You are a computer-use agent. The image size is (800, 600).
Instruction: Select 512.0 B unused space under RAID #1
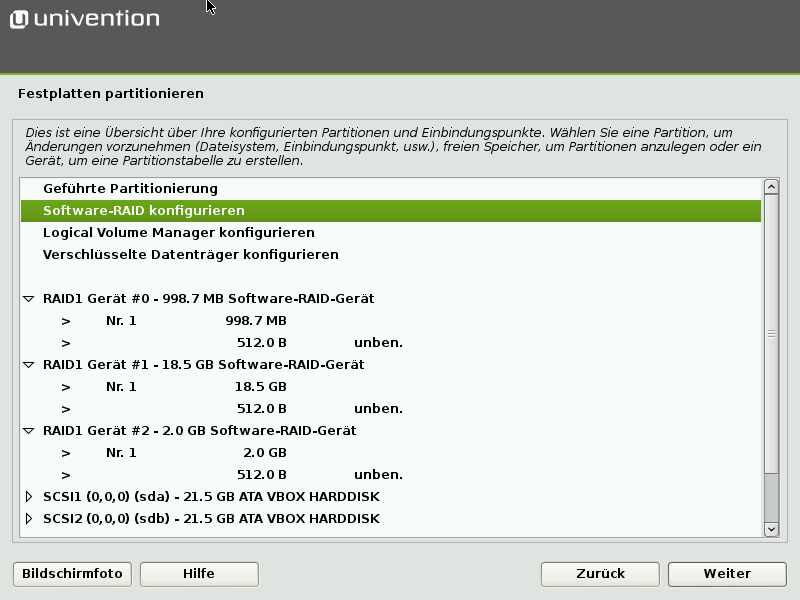pos(391,409)
